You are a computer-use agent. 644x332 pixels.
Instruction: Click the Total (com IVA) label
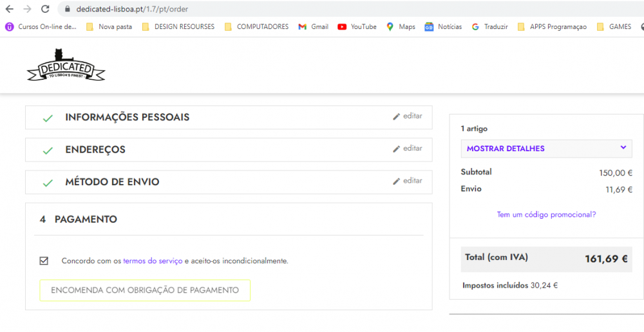(497, 258)
